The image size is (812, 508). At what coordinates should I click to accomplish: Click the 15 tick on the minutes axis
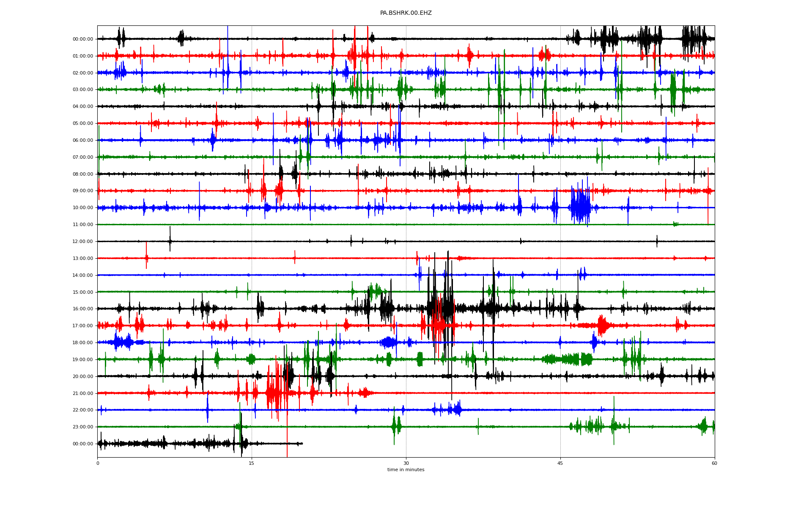tap(252, 463)
